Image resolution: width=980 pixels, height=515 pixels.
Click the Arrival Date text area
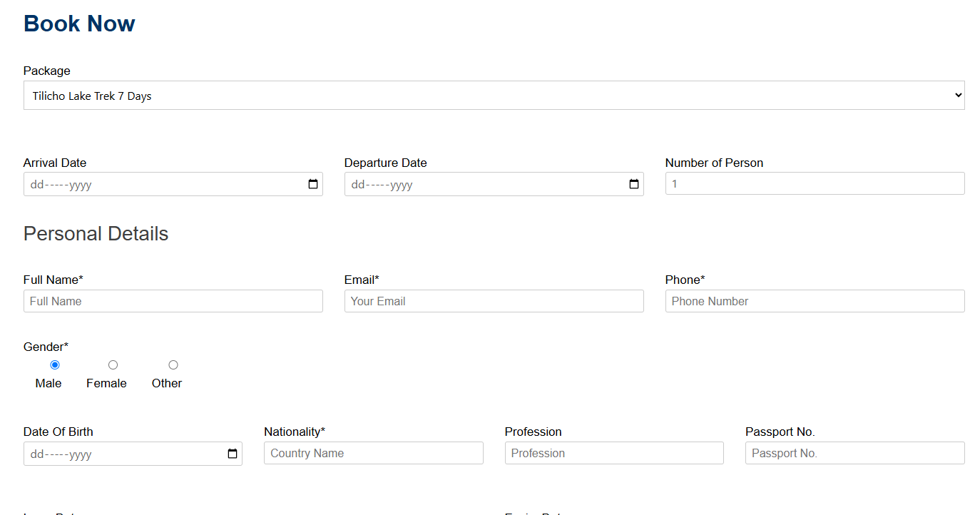(61, 185)
